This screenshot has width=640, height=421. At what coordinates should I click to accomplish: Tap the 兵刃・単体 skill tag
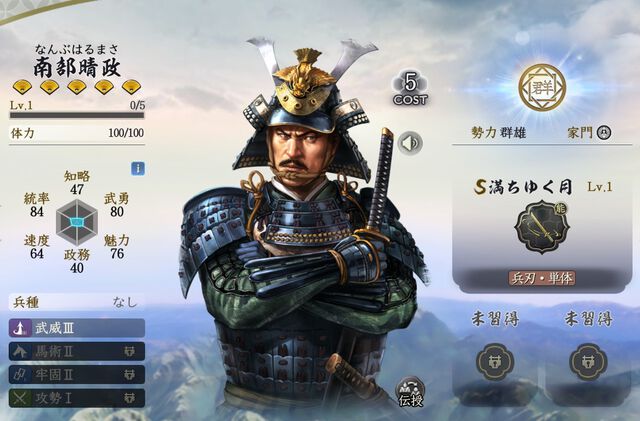click(542, 278)
